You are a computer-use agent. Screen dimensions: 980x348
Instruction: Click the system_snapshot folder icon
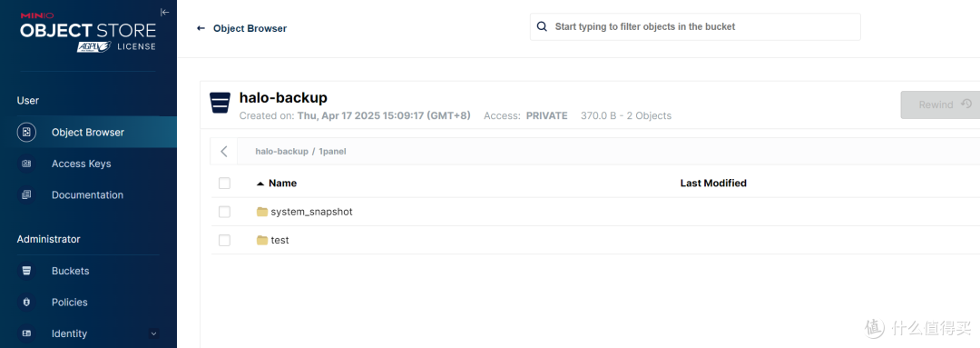(262, 212)
